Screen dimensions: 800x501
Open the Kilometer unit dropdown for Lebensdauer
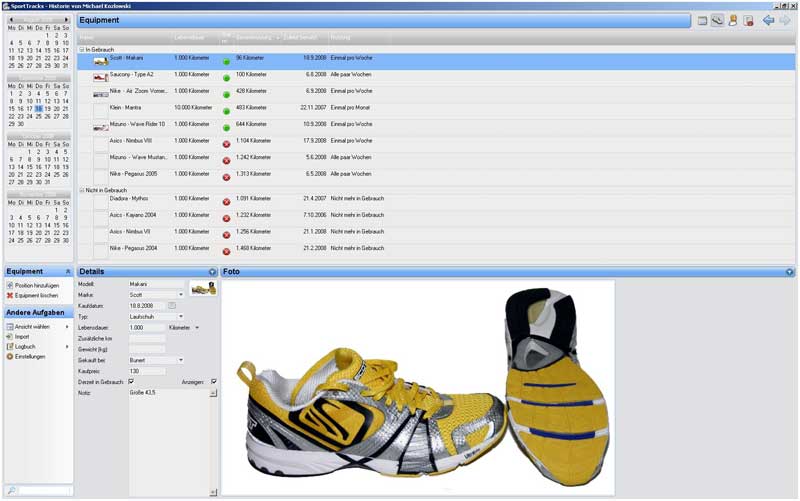[x=197, y=328]
